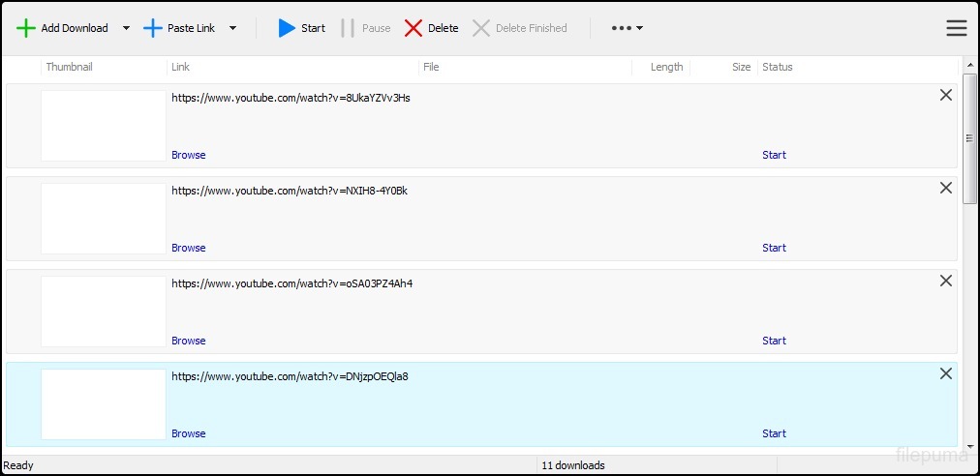Sort by the Link column header
The image size is (980, 476).
[x=180, y=67]
